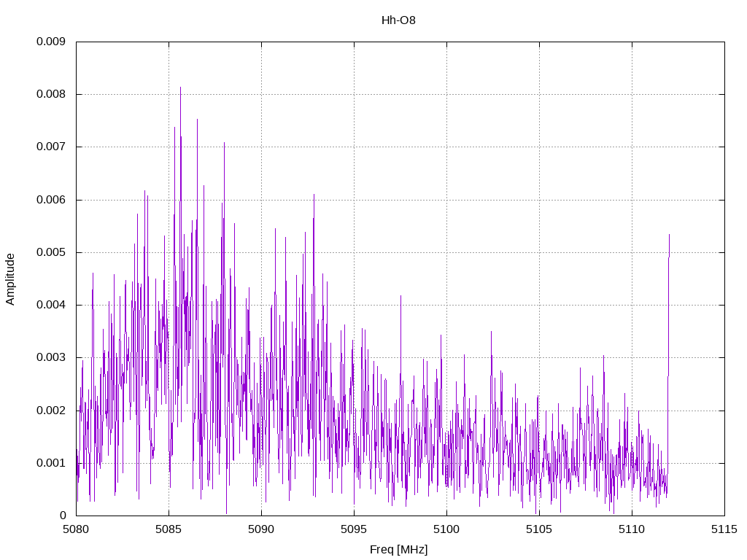Click the 5110 x-axis tick label
Screen dimensions: 747x560
[632, 529]
